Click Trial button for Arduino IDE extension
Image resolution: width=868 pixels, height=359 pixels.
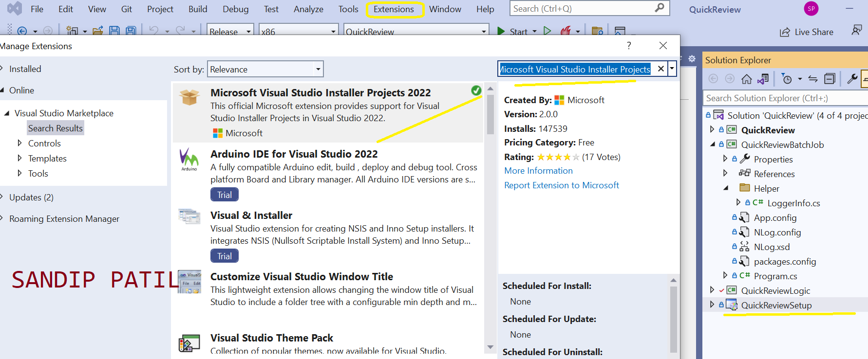225,195
